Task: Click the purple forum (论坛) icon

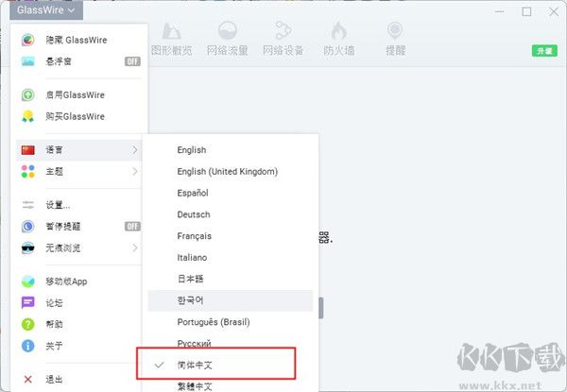Action: (27, 302)
